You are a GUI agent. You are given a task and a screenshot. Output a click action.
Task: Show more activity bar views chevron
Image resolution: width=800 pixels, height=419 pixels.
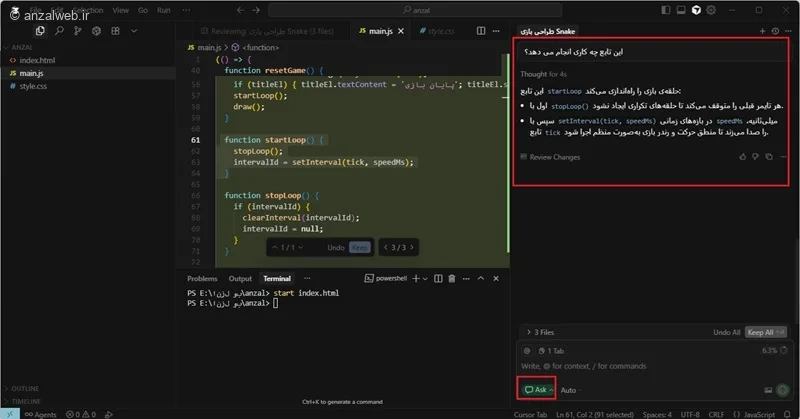[134, 31]
